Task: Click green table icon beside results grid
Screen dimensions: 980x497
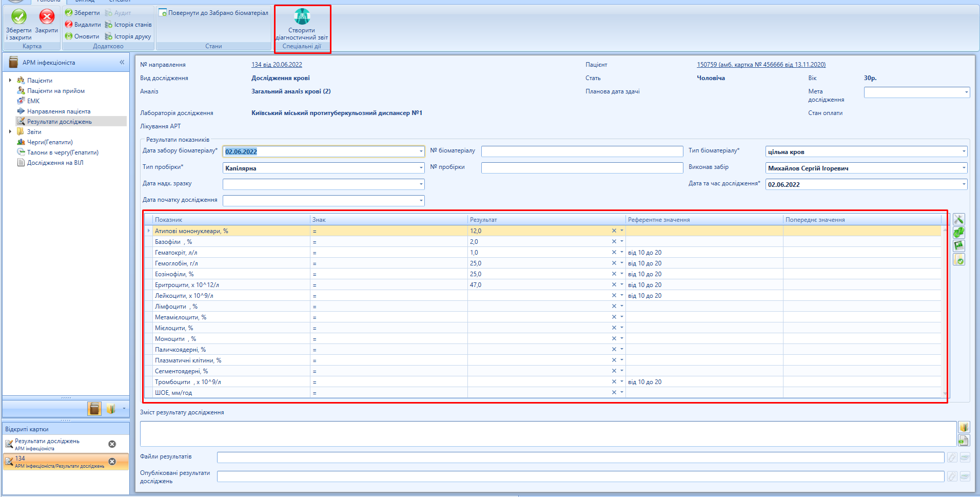Action: [x=958, y=246]
